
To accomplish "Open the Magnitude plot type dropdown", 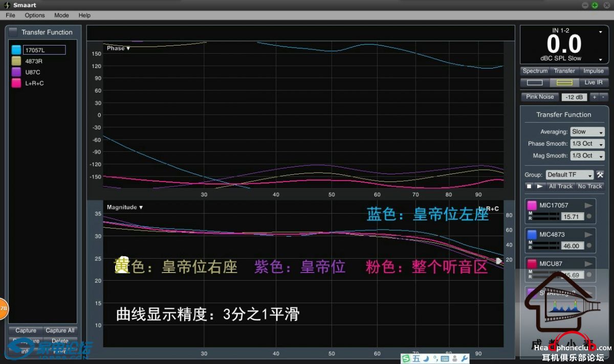I will pyautogui.click(x=125, y=207).
